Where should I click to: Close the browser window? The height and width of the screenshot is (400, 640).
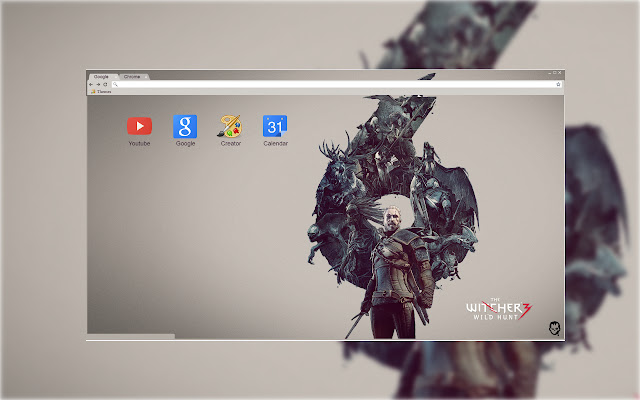tap(560, 73)
